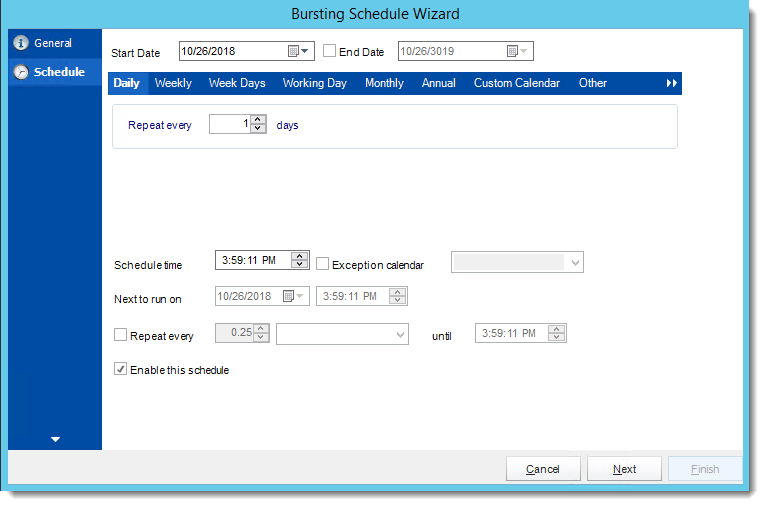Uncheck Enable this schedule
This screenshot has width=764, height=506.
click(120, 369)
